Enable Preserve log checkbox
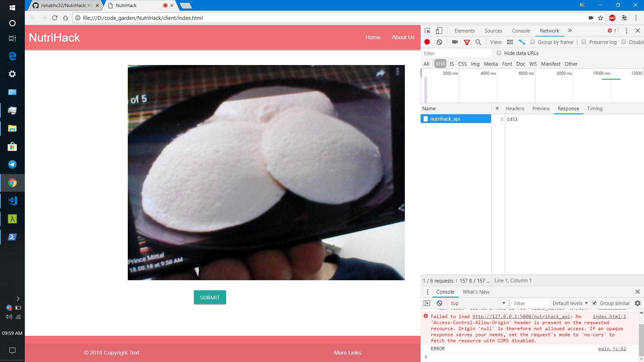The image size is (644, 362). (584, 42)
